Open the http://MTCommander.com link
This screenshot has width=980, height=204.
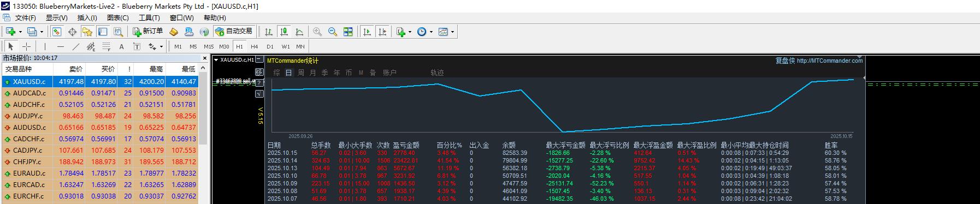click(830, 61)
